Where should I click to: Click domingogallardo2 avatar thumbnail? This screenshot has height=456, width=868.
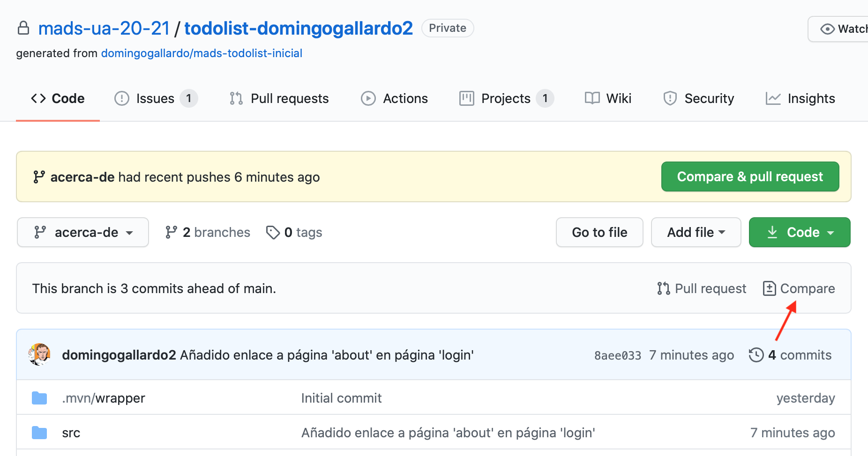point(39,354)
